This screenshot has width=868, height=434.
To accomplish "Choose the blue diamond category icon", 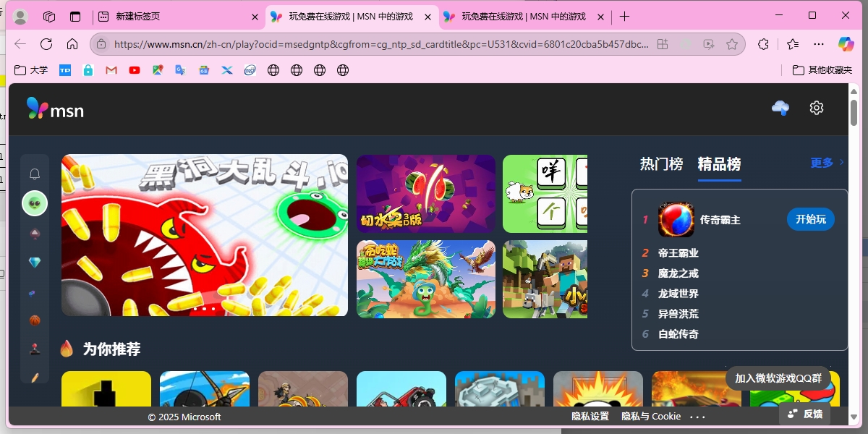I will coord(35,262).
